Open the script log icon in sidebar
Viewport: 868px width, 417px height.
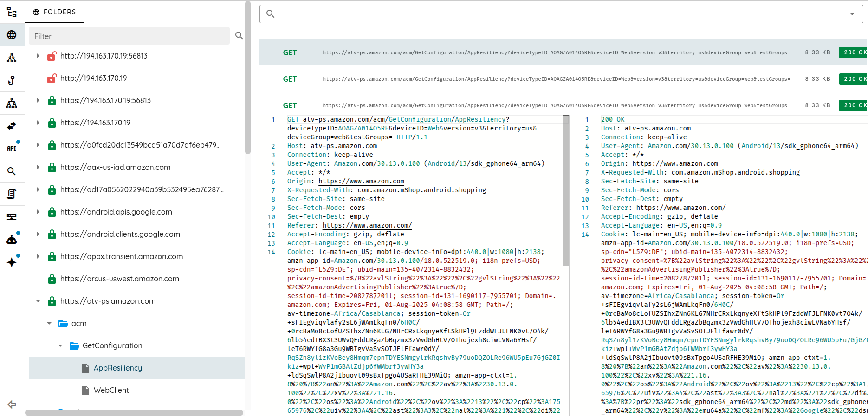[12, 194]
